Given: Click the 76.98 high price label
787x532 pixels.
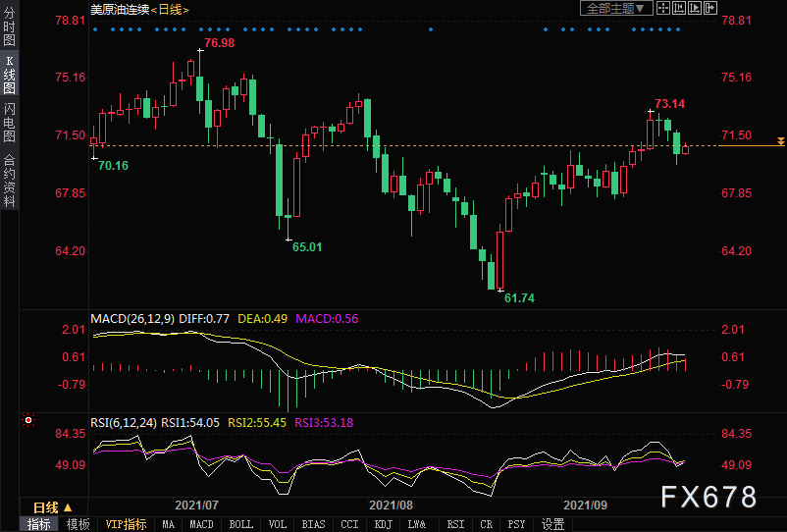Looking at the screenshot, I should coord(220,42).
